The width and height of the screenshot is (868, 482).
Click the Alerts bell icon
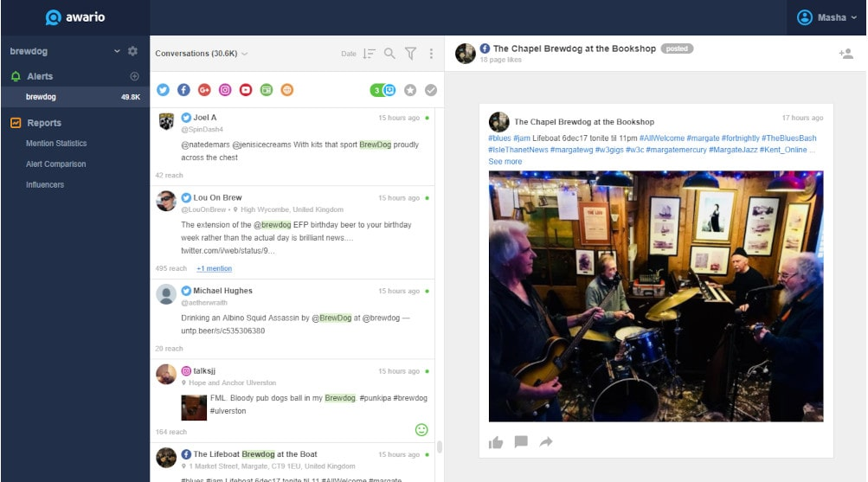[16, 76]
